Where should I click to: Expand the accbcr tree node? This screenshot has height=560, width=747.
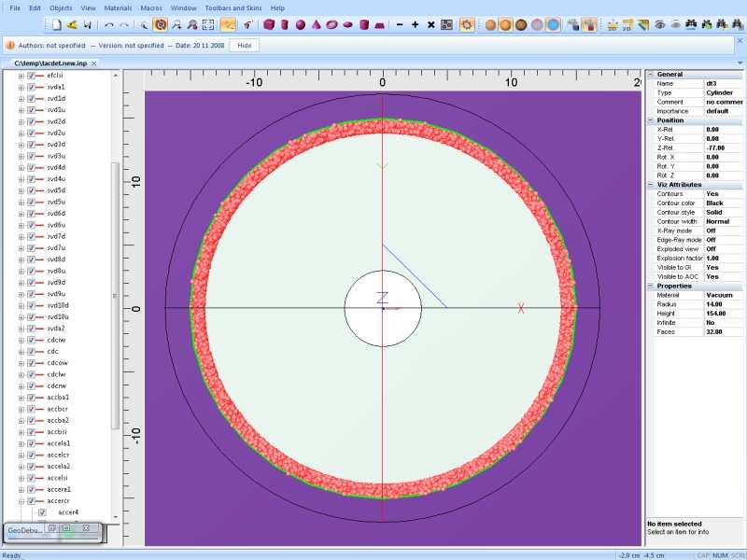[21, 409]
